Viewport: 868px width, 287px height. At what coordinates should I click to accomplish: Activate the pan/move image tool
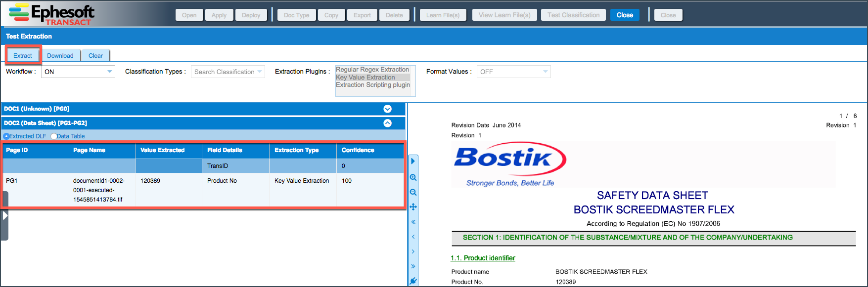click(x=413, y=207)
